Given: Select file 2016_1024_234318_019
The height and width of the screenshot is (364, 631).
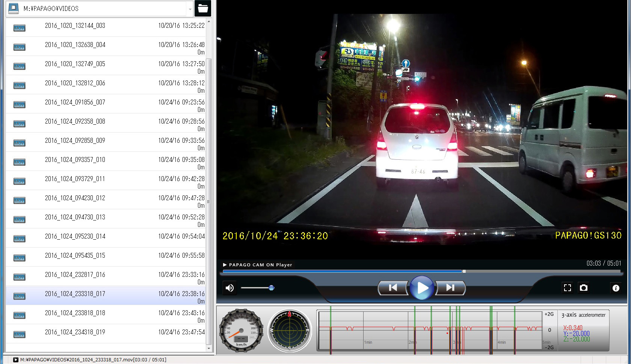Looking at the screenshot, I should click(75, 332).
